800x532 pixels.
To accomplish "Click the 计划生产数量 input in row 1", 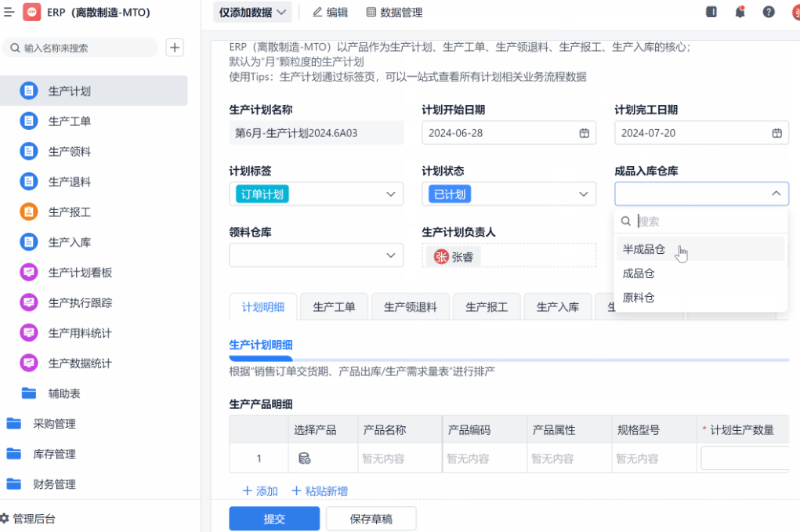I will coord(745,458).
